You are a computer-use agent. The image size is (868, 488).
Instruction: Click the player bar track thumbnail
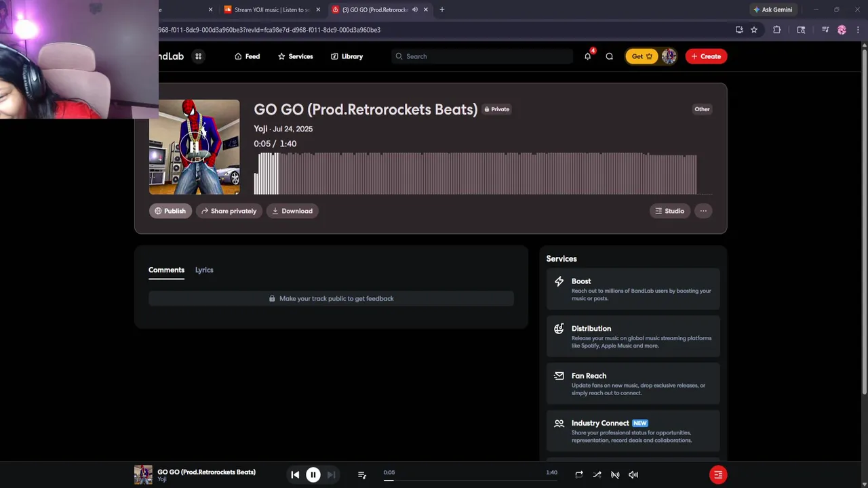(143, 475)
